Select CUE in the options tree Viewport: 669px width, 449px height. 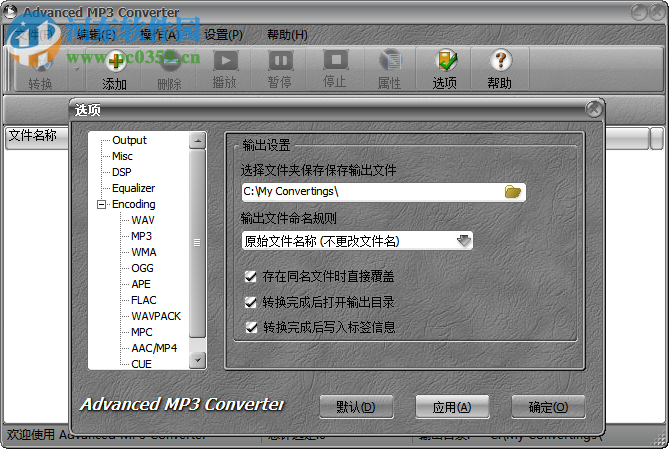click(x=141, y=364)
